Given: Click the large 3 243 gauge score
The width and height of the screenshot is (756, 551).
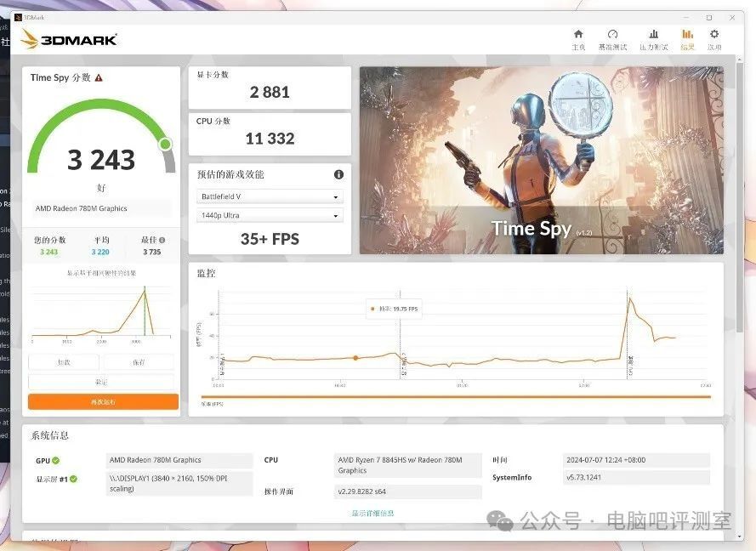Looking at the screenshot, I should (101, 160).
